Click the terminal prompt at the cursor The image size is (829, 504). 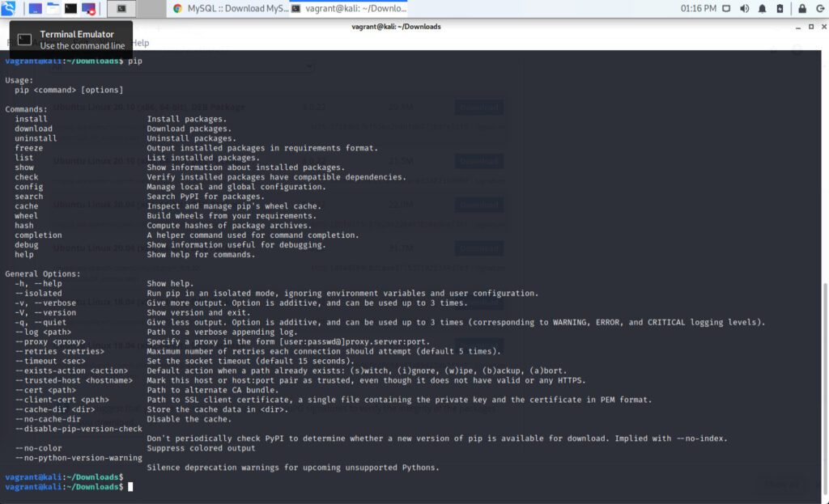pyautogui.click(x=131, y=486)
